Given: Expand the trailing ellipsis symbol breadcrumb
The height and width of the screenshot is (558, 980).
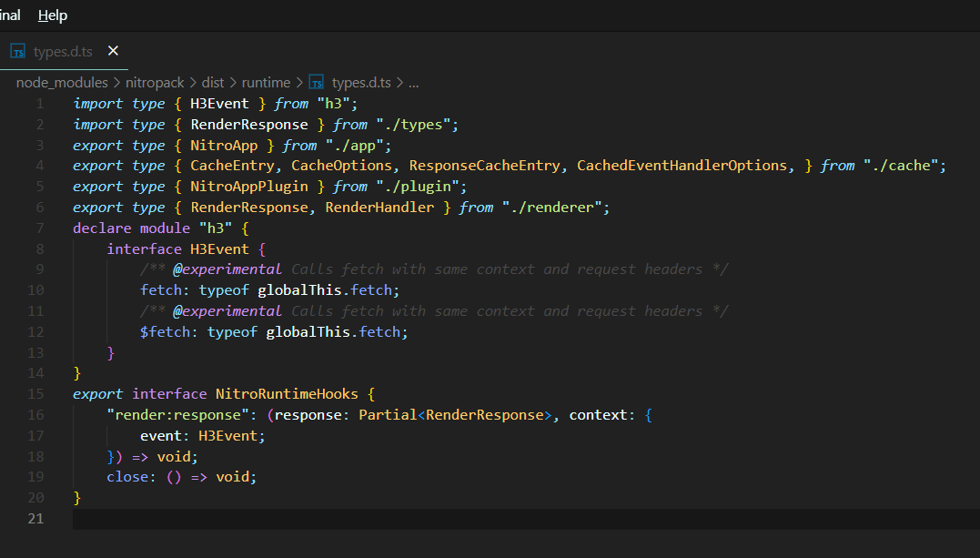Looking at the screenshot, I should click(413, 82).
